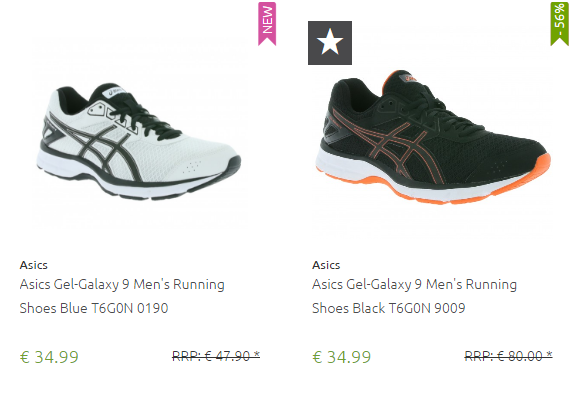
Task: Click the Asics brand label above Blue shoes
Action: pos(33,265)
